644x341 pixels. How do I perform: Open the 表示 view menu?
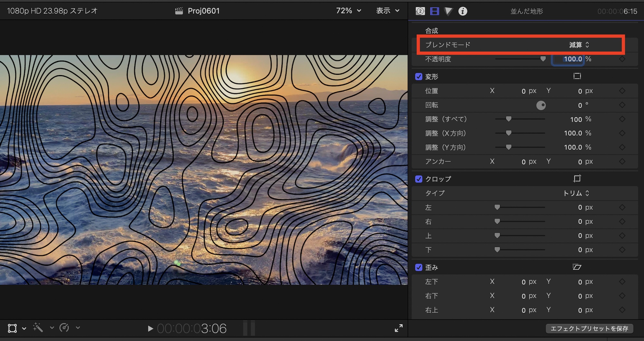pos(388,11)
